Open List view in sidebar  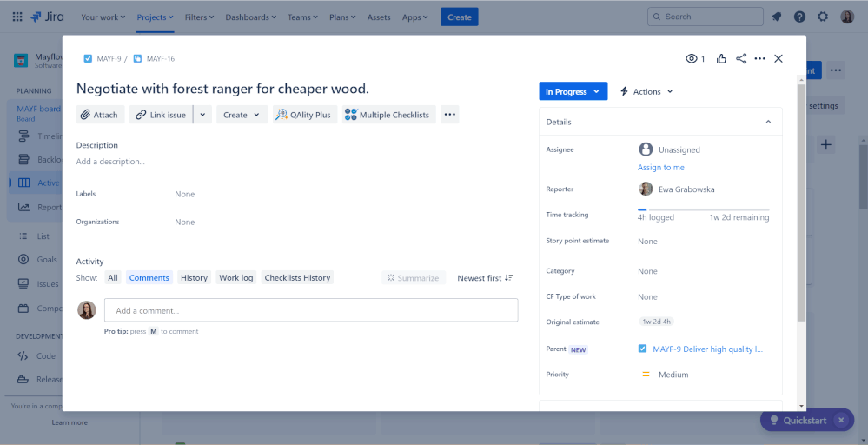click(x=35, y=236)
